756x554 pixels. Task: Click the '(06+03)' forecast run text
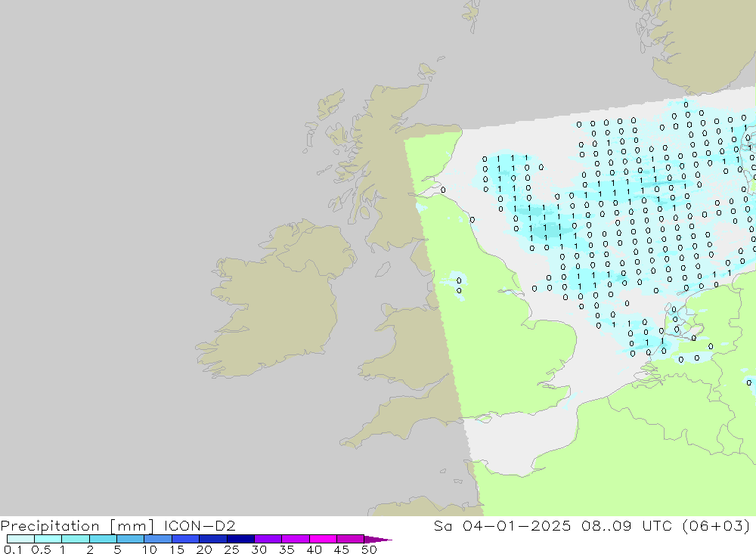pyautogui.click(x=717, y=525)
